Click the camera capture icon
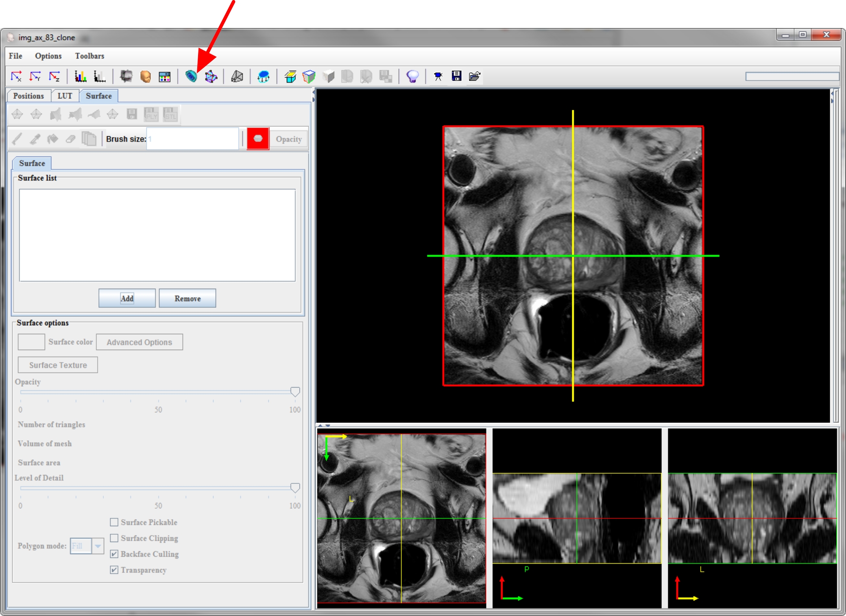The width and height of the screenshot is (846, 616). click(438, 76)
